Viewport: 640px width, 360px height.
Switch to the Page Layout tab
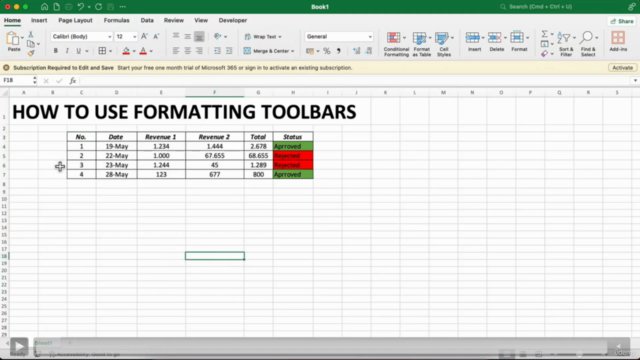click(75, 20)
